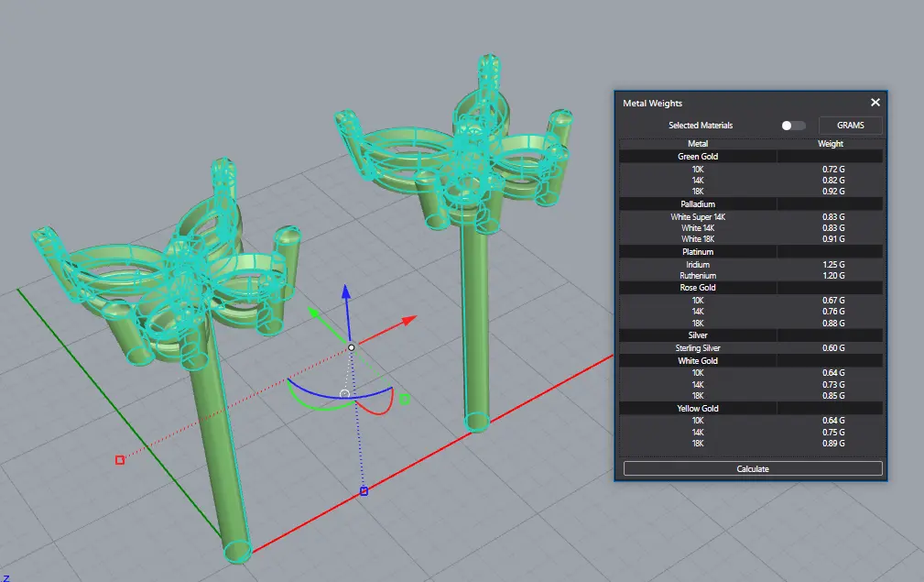
Task: Click the red square scale handle
Action: pos(120,459)
